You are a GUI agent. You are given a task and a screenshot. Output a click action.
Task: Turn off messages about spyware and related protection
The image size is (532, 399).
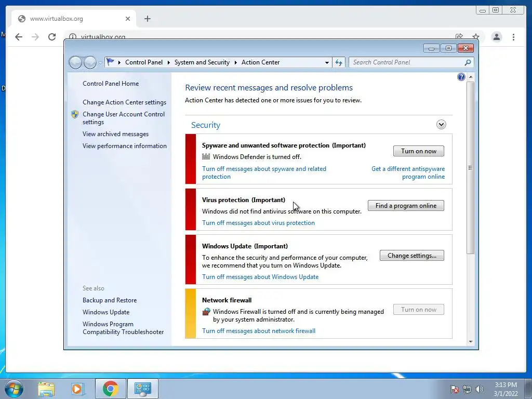264,172
